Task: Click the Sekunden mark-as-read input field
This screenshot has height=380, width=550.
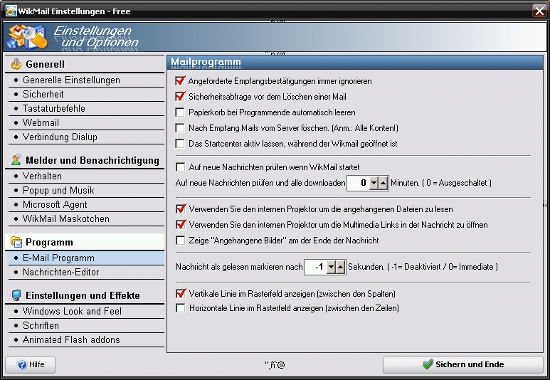Action: (x=315, y=267)
